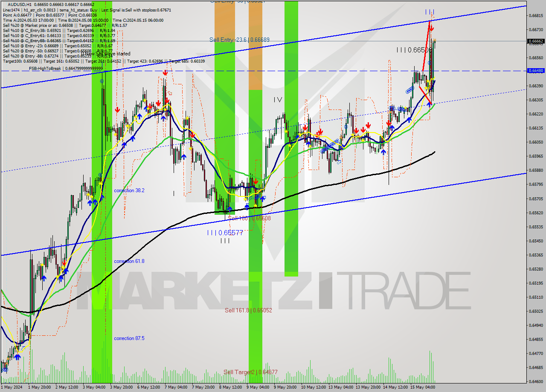Select the 'correction 38.2' label

[x=129, y=190]
